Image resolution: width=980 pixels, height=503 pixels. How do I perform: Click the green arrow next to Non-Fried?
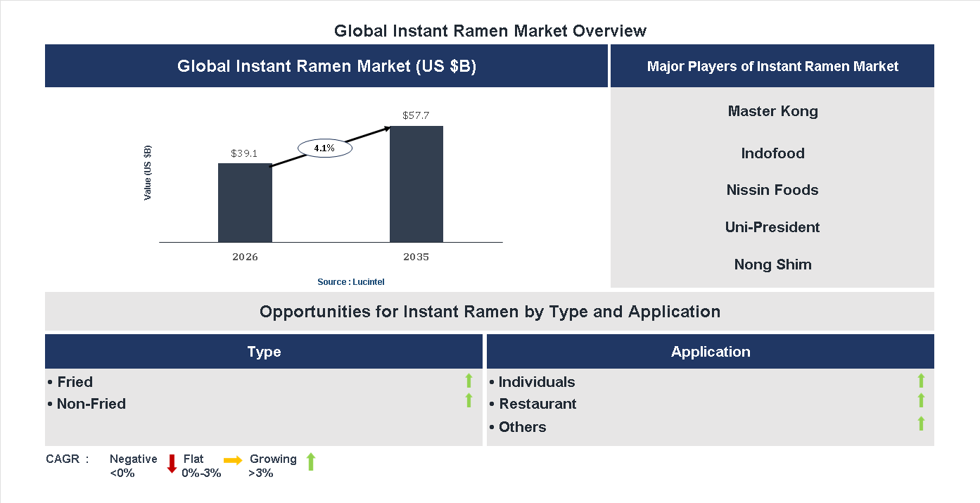[469, 400]
